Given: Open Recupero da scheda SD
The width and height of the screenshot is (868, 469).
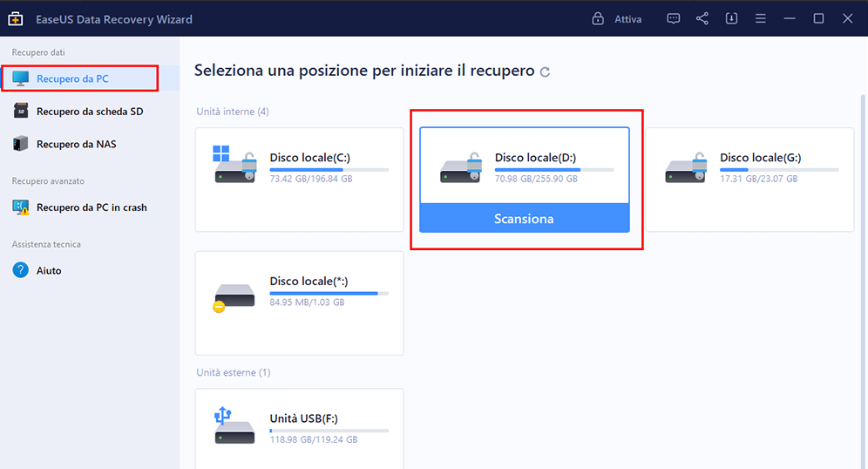Looking at the screenshot, I should pyautogui.click(x=89, y=112).
